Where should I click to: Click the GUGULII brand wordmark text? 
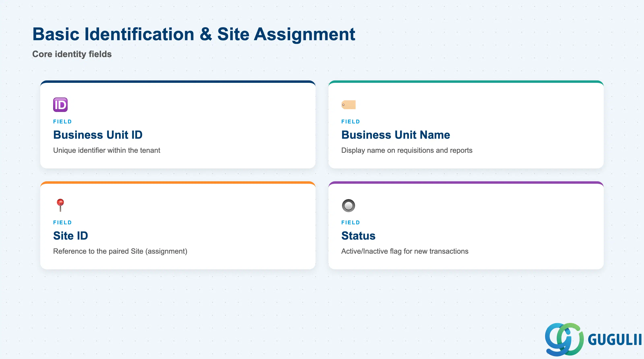pos(614,340)
